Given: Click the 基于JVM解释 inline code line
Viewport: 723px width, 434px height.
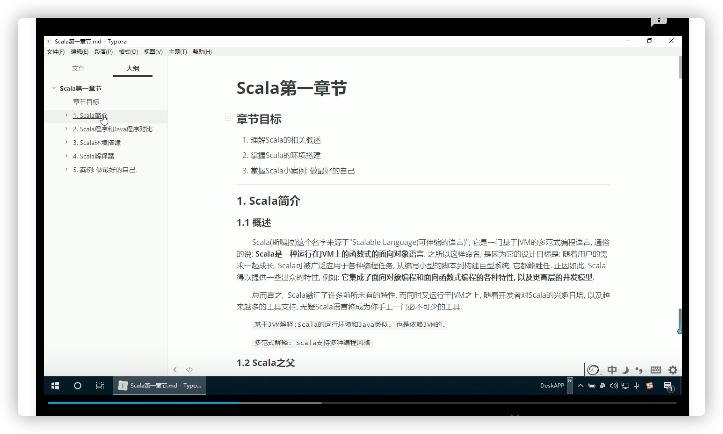Looking at the screenshot, I should 350,324.
